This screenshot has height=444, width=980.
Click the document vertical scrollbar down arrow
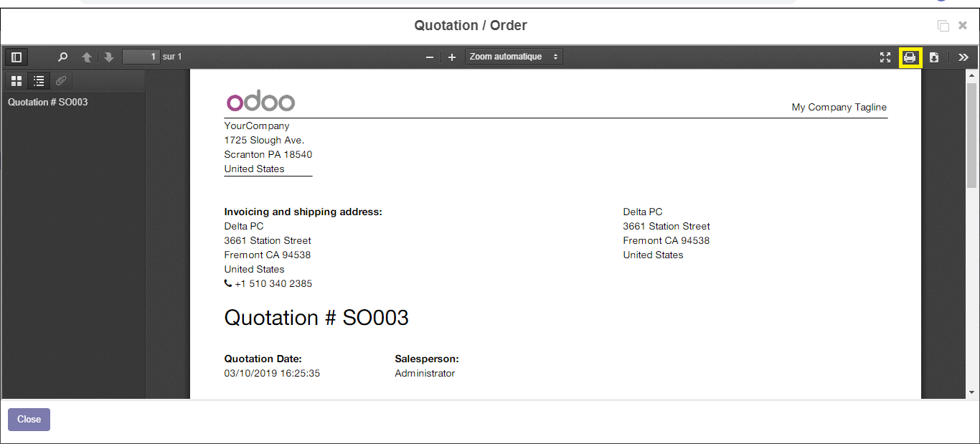click(972, 392)
